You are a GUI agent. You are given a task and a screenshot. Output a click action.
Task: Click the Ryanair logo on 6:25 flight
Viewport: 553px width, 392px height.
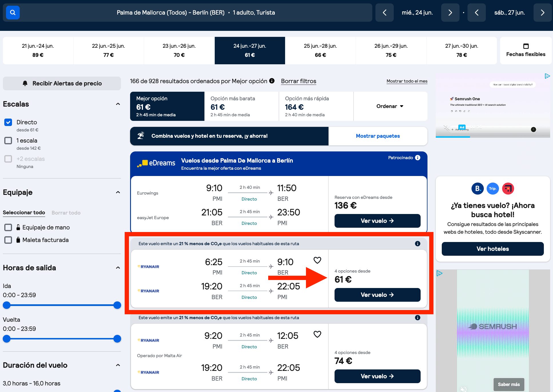tap(148, 267)
